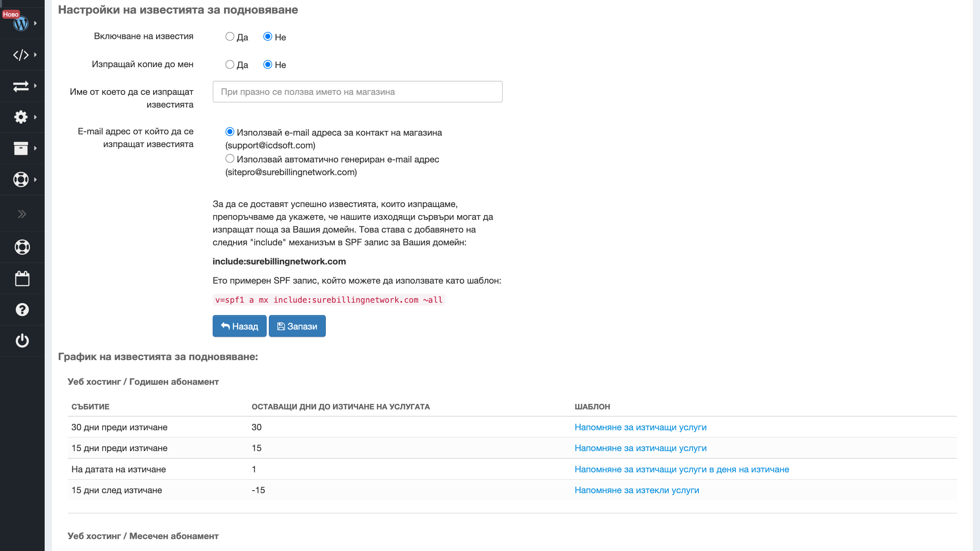Expand the sidebar with double chevron
The image size is (980, 551).
(22, 214)
